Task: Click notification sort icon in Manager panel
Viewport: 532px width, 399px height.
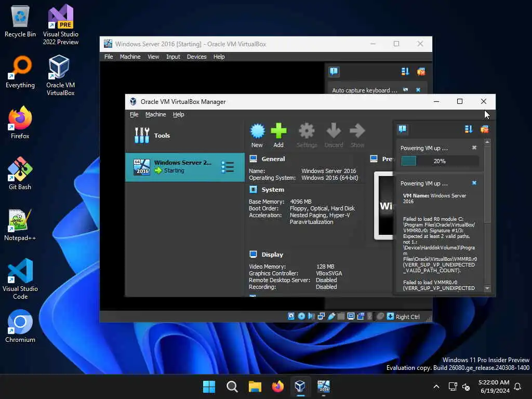Action: coord(469,129)
